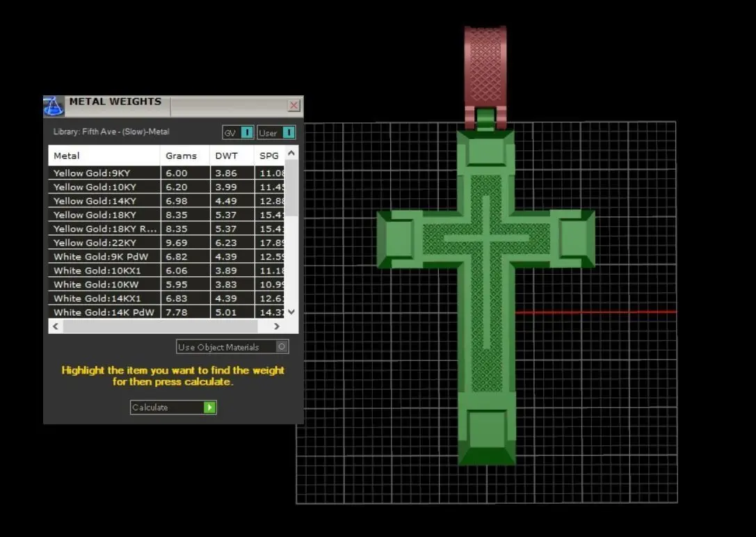Screen dimensions: 756x537
Task: Click the 7.78 grams cell
Action: [x=185, y=312]
